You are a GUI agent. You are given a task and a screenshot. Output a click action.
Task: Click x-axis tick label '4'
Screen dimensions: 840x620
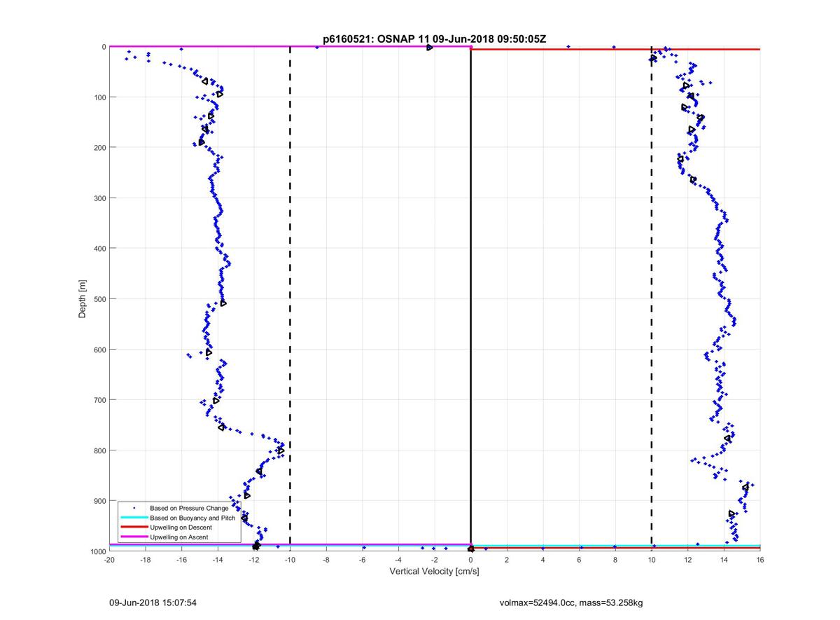(x=543, y=560)
